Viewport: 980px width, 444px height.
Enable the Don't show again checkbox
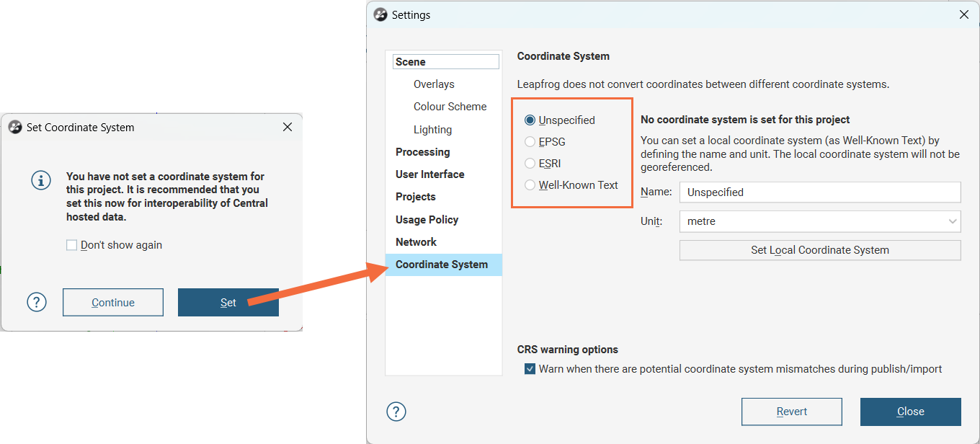pos(72,245)
